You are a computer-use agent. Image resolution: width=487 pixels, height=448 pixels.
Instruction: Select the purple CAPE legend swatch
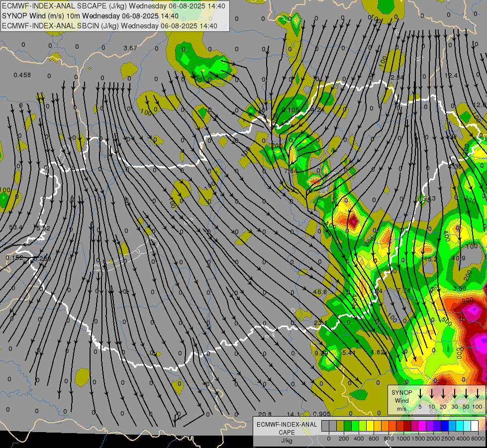pos(430,426)
